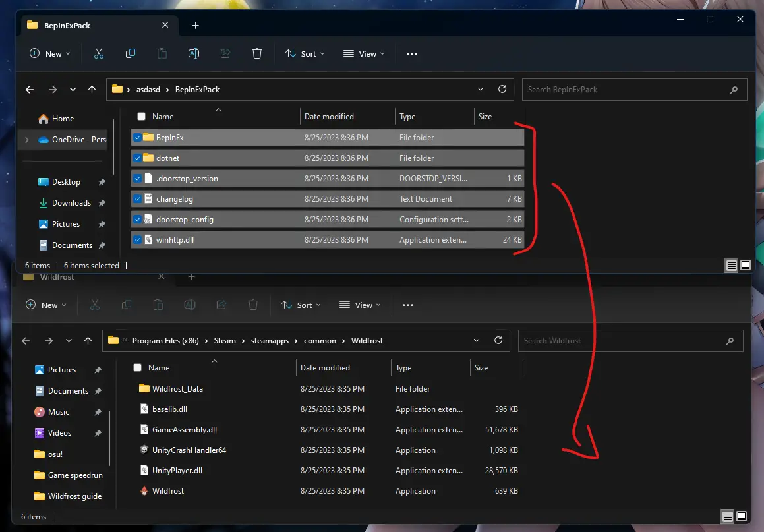Refresh the BepInExPack folder view
Screen dimensions: 764x532
502,89
